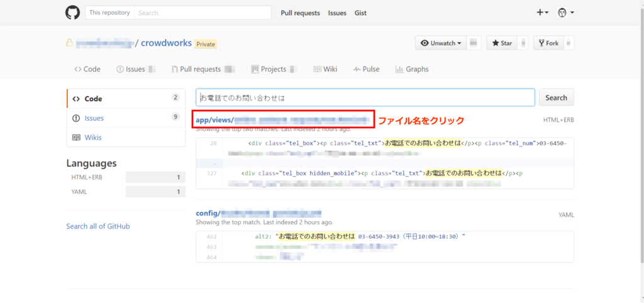
Task: Expand the plus create-new dropdown
Action: tap(542, 13)
